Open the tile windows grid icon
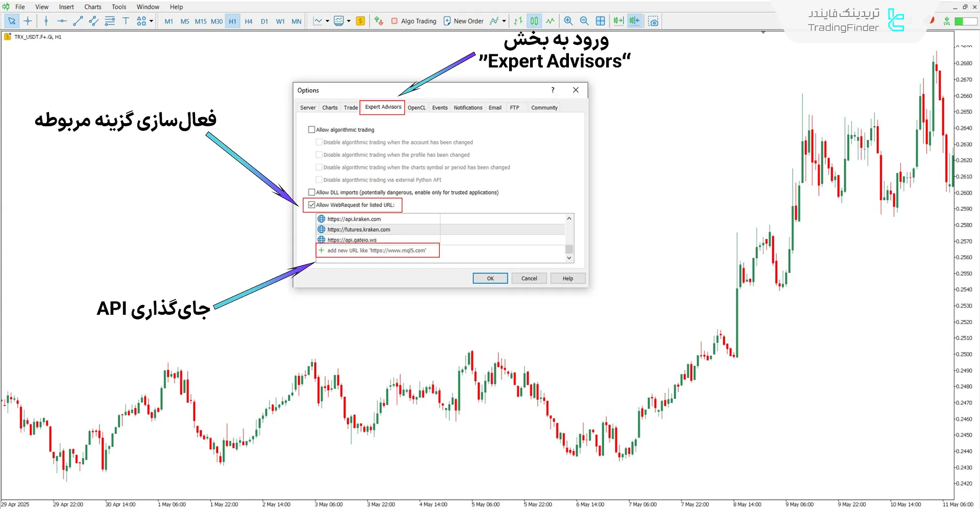This screenshot has width=980, height=509. tap(601, 21)
